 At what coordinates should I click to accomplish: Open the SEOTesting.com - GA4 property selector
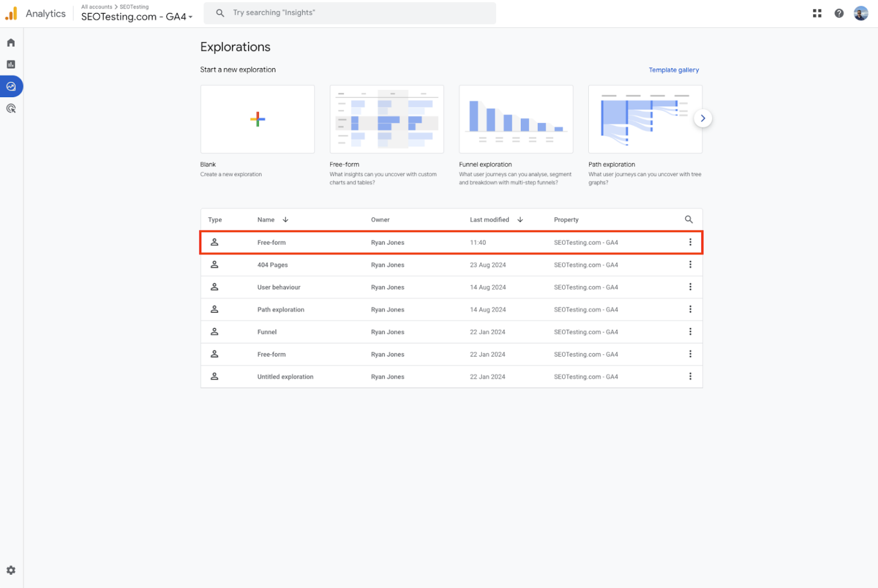click(x=137, y=17)
